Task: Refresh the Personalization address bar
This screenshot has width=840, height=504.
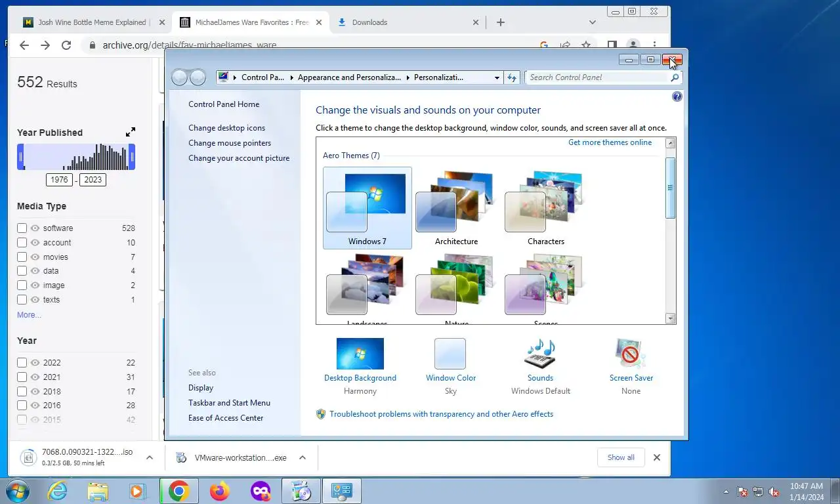Action: click(512, 77)
